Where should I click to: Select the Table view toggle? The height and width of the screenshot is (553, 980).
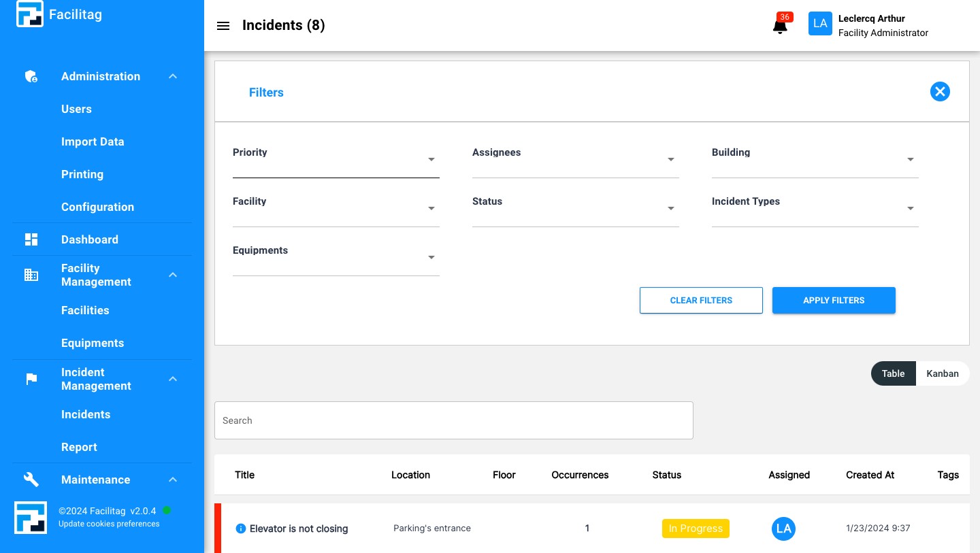893,373
